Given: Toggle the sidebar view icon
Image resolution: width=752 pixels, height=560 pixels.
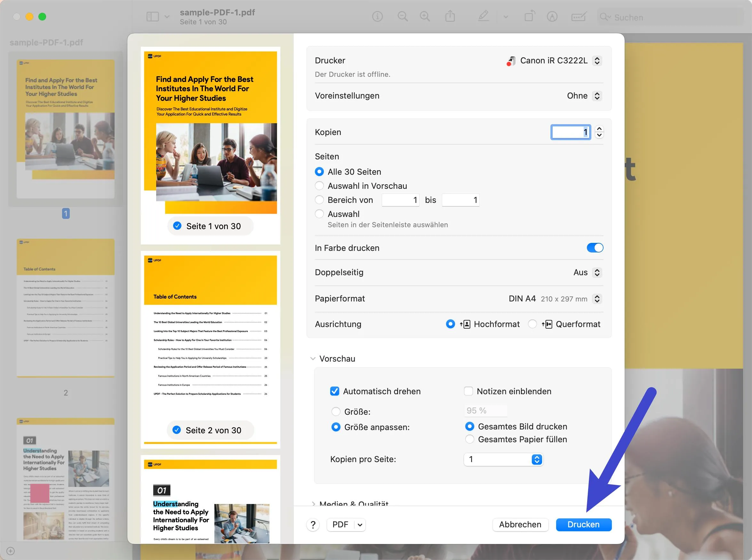Looking at the screenshot, I should 153,16.
